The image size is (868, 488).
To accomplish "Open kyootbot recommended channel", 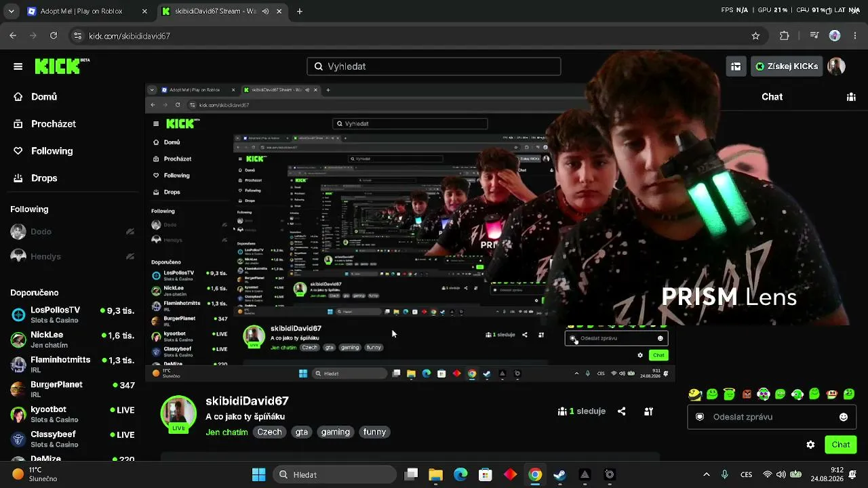I will (73, 414).
